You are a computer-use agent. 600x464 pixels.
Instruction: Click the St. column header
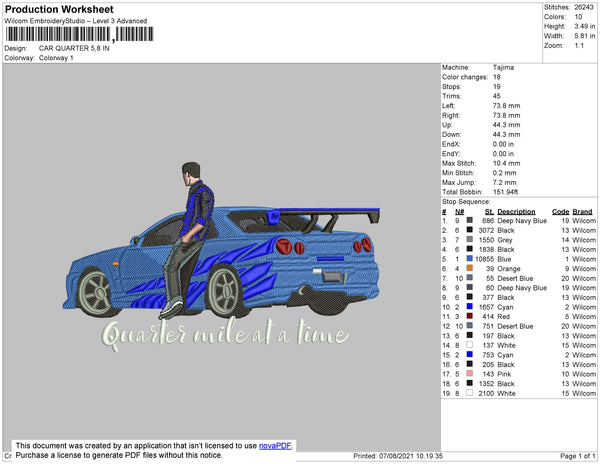point(489,212)
